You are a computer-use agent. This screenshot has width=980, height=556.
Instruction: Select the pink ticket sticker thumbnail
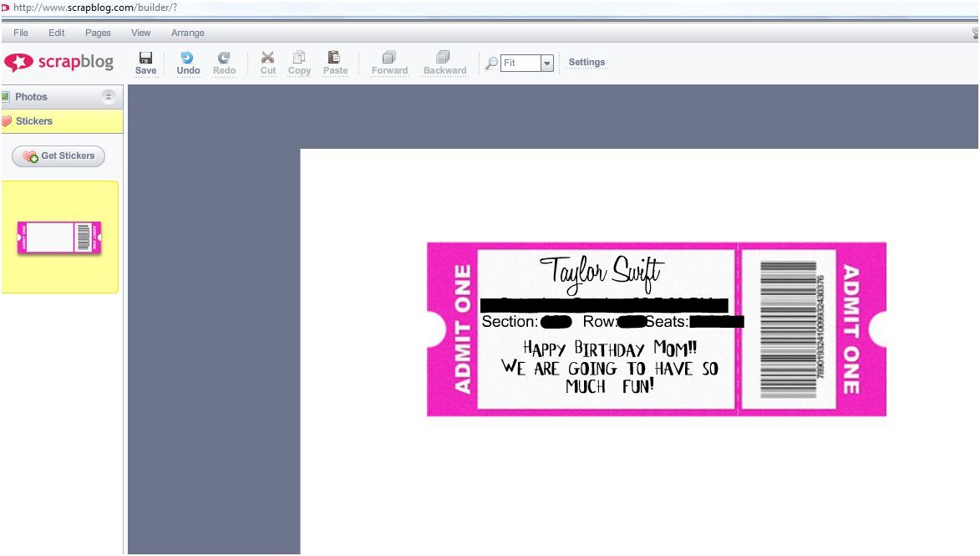coord(58,237)
